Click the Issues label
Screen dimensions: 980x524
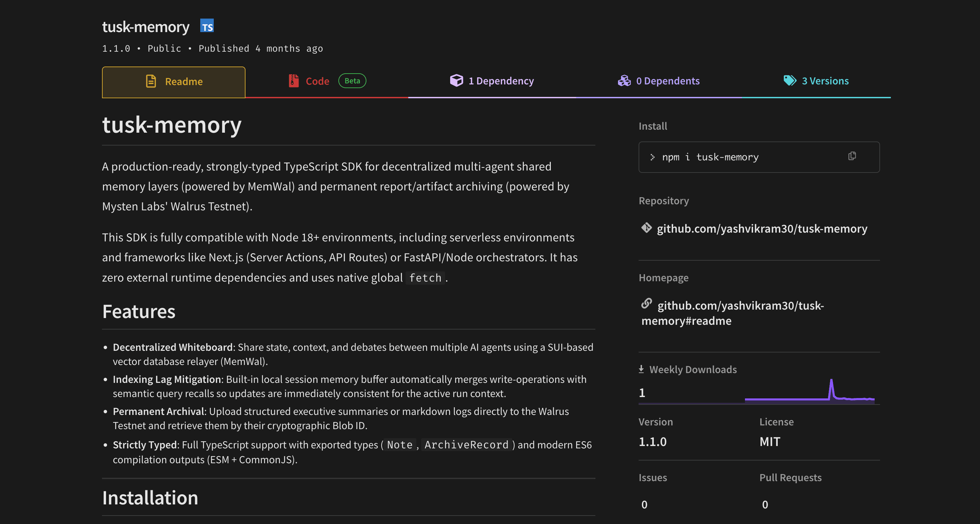click(x=652, y=477)
